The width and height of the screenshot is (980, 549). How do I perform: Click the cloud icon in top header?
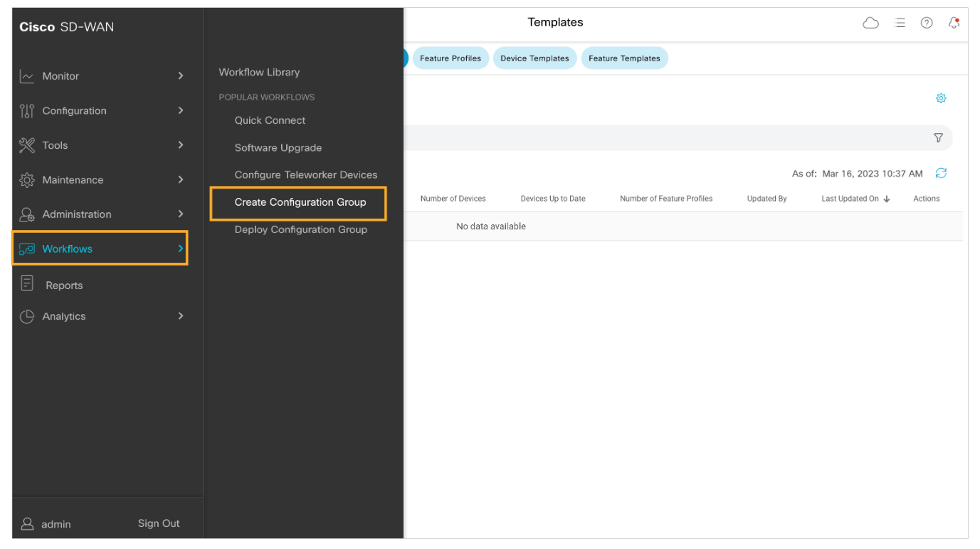[870, 23]
